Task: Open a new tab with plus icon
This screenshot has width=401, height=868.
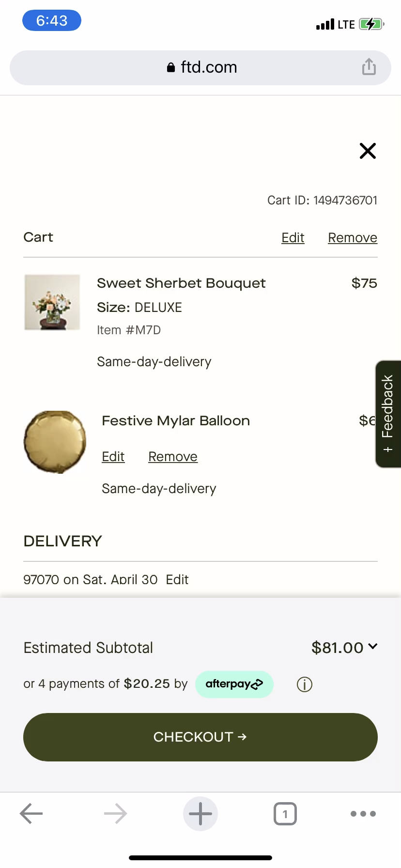Action: click(x=200, y=813)
